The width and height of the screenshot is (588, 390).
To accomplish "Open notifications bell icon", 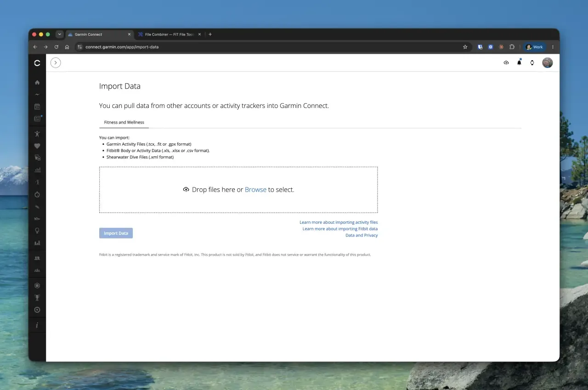I will click(519, 62).
